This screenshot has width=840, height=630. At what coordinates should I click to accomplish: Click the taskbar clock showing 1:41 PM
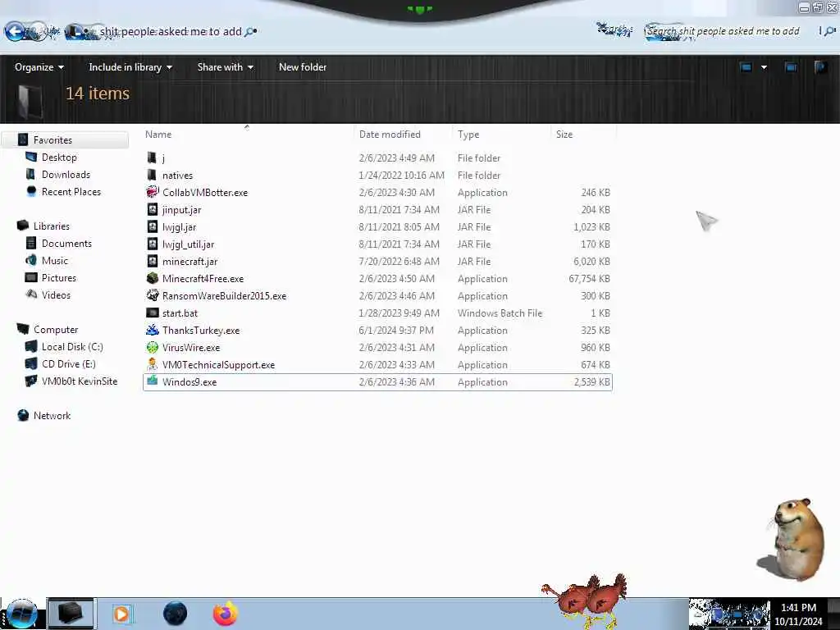798,607
